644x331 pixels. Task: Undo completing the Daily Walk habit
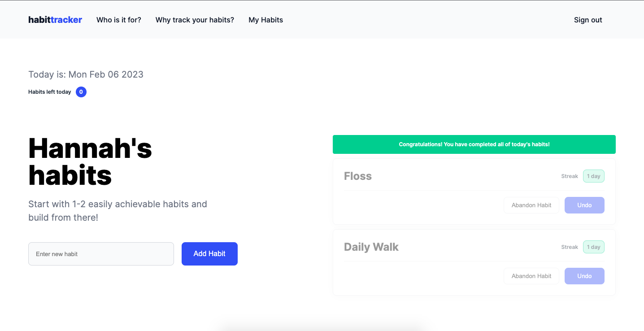pyautogui.click(x=584, y=276)
